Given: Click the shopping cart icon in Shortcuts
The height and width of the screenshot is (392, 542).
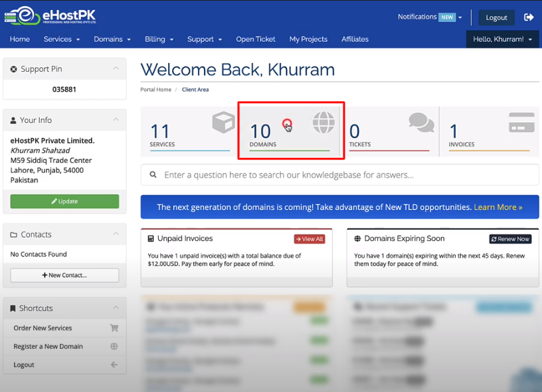Looking at the screenshot, I should (x=114, y=328).
